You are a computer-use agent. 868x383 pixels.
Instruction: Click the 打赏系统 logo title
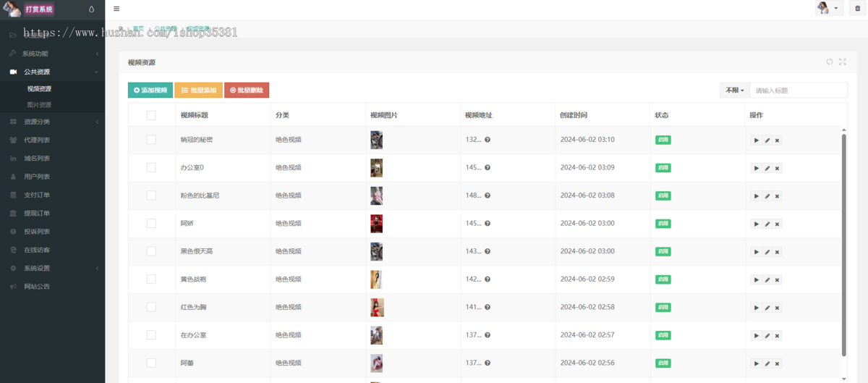pos(39,9)
